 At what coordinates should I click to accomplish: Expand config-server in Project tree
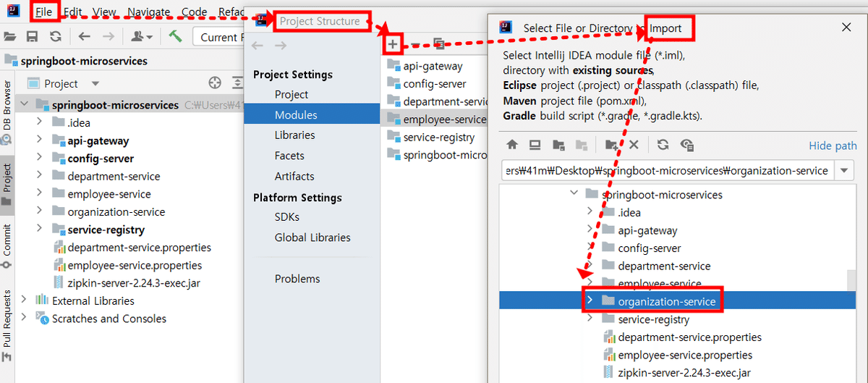point(40,159)
